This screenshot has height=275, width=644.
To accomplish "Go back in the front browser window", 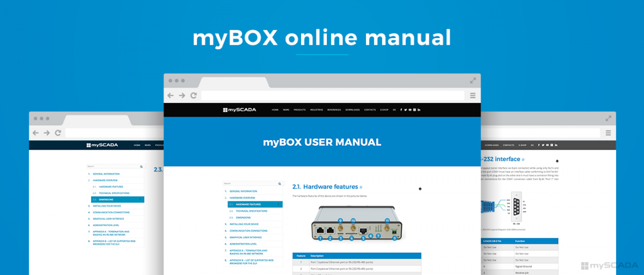I will tap(171, 95).
